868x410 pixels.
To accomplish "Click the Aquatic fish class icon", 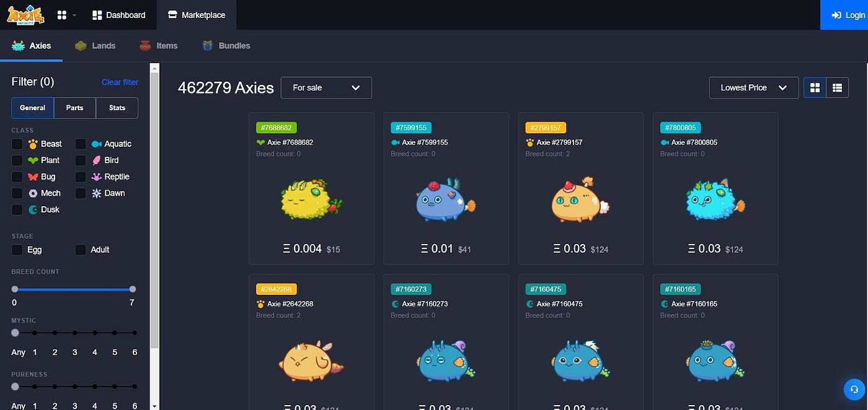I will 97,144.
